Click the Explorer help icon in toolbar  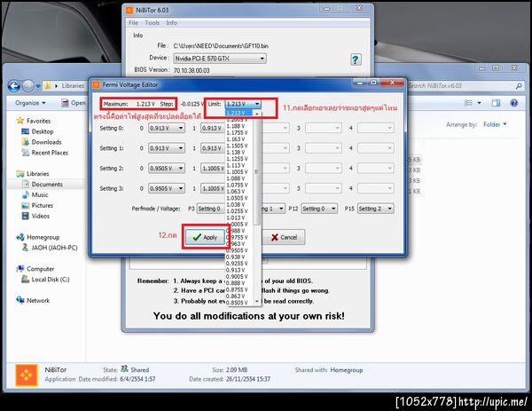pyautogui.click(x=513, y=103)
